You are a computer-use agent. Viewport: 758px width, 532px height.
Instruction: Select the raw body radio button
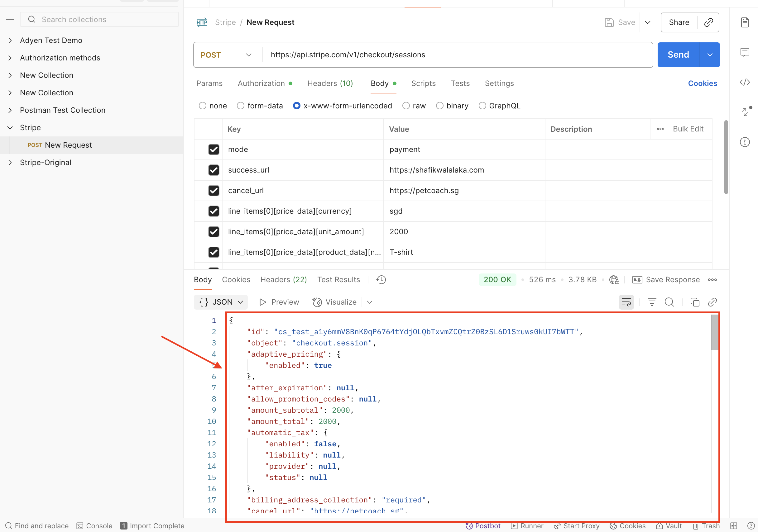click(406, 106)
